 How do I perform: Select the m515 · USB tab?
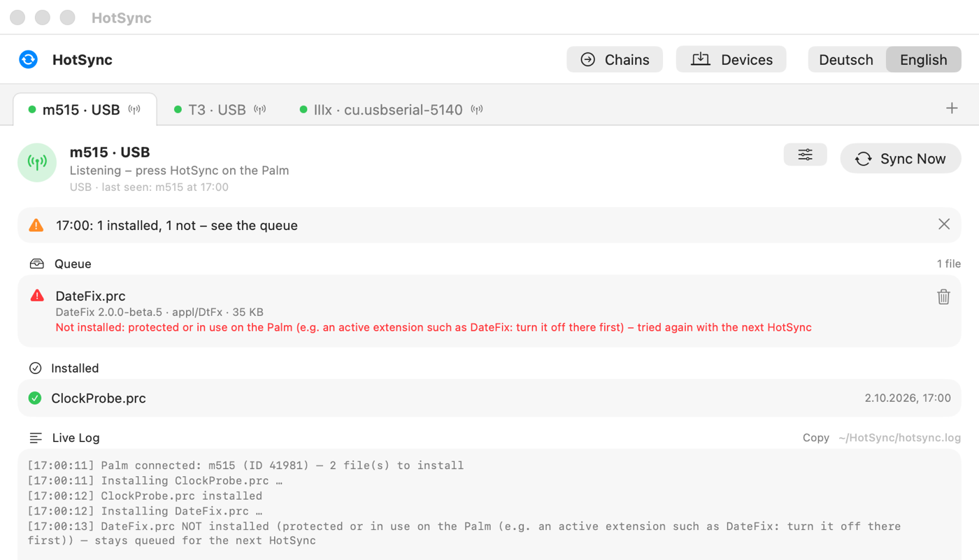point(85,110)
